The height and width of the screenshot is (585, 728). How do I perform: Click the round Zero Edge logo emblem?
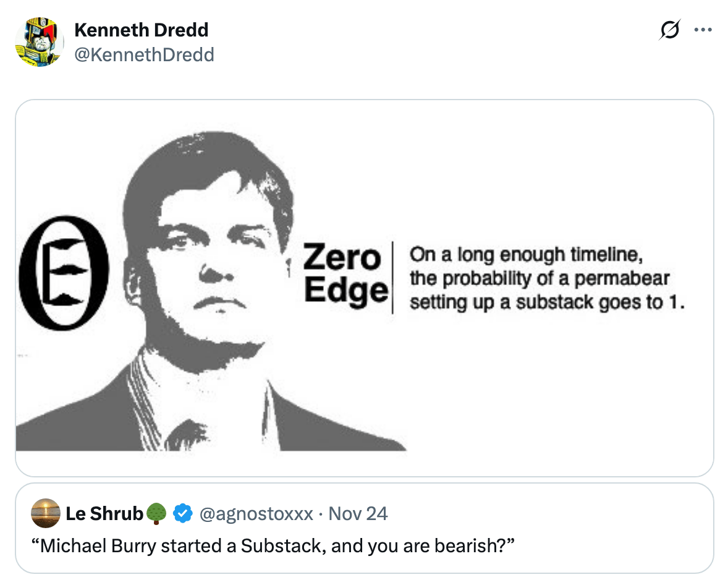[64, 273]
